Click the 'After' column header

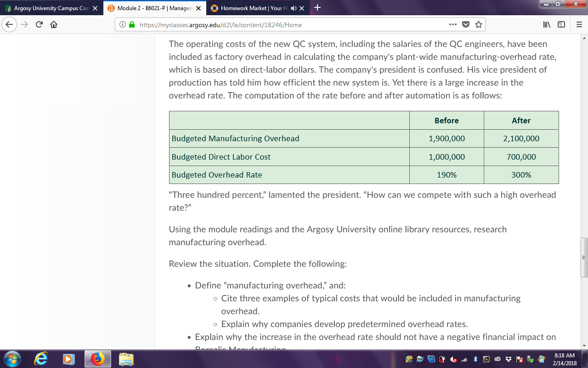521,121
